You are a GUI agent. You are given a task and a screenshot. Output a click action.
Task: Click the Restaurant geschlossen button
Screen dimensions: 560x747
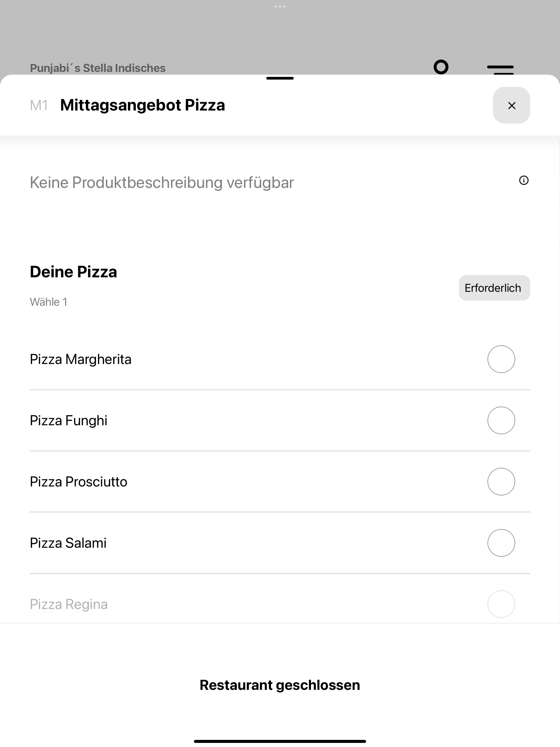(x=280, y=685)
